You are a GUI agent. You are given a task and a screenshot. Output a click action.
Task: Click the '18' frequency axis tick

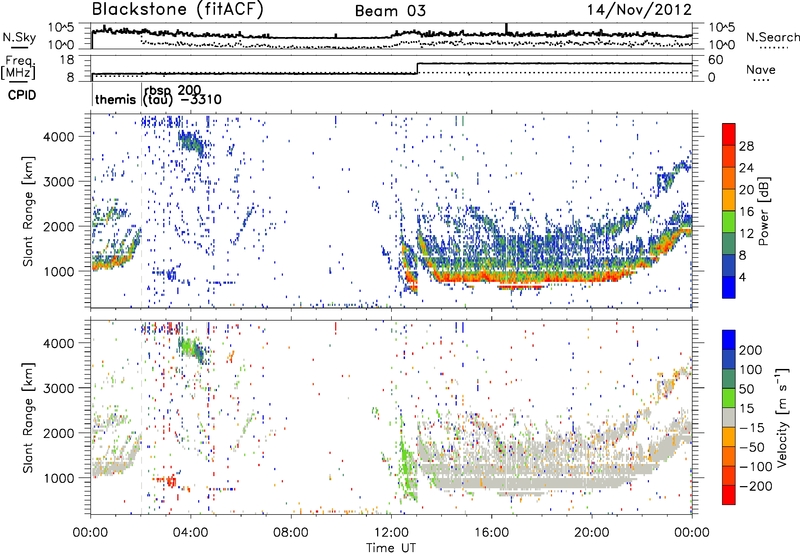tap(67, 60)
